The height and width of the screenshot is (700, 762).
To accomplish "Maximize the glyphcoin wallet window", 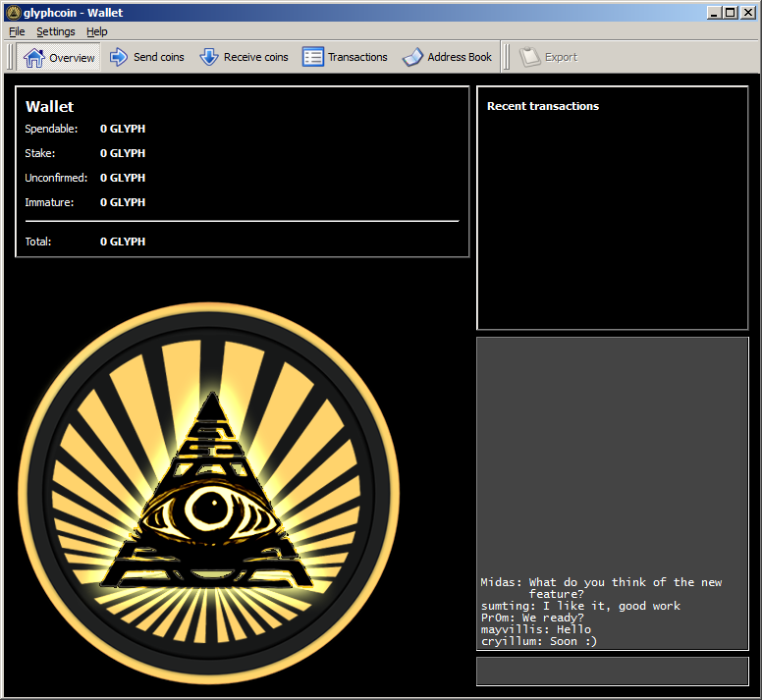I will [x=730, y=13].
